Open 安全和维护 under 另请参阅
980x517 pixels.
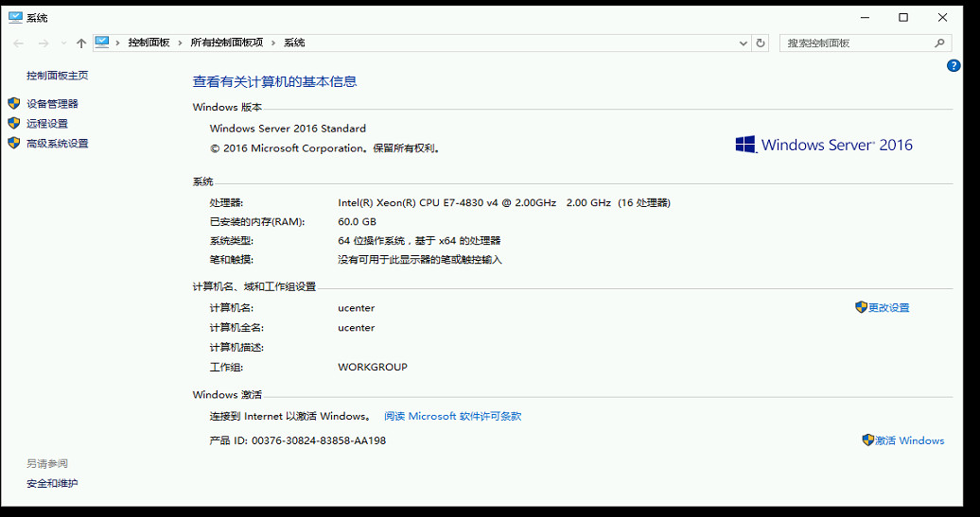pyautogui.click(x=52, y=483)
